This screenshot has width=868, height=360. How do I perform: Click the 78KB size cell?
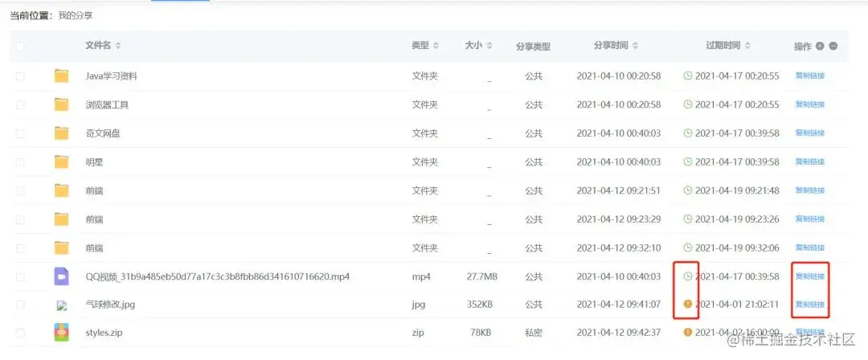point(480,333)
